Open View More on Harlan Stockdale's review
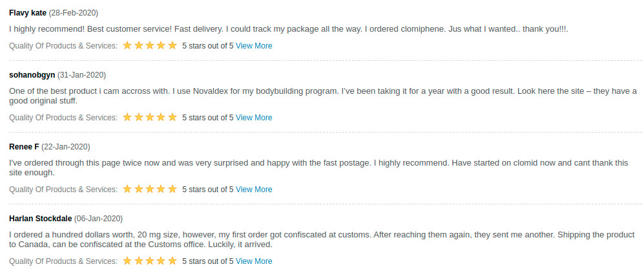The image size is (644, 273). click(254, 261)
